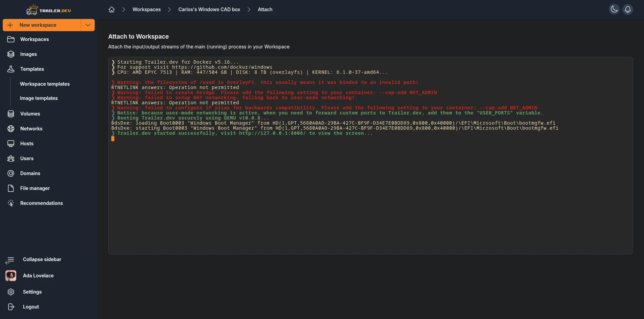Screen dimensions: 644x319
Task: Open Networks page link
Action: click(31, 129)
